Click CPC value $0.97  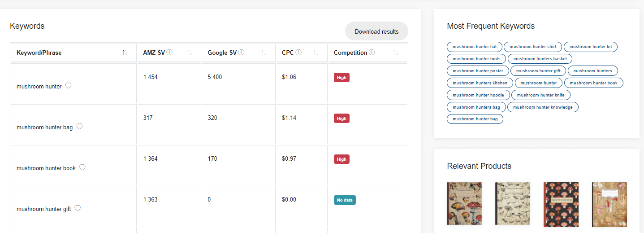289,159
